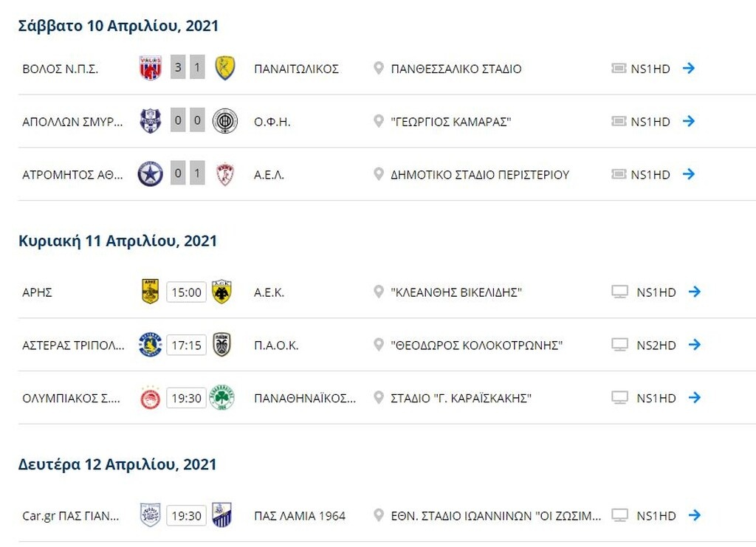Viewport: 756px width, 547px height.
Task: Click the ΒΟΛΟΣ Ν.Π.Σ. team crest
Action: (149, 68)
